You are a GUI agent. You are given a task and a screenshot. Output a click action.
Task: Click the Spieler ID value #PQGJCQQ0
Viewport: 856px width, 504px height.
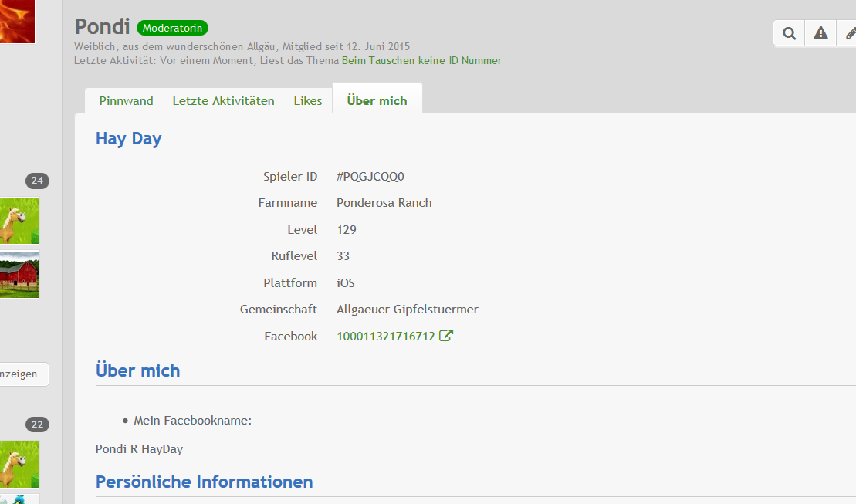[370, 177]
